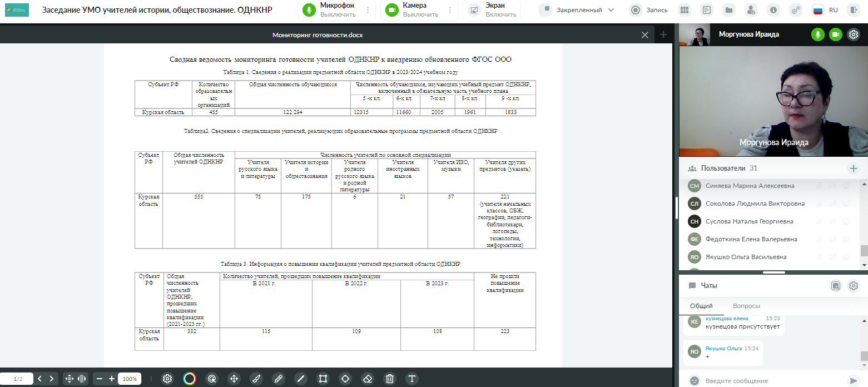This screenshot has width=868, height=387.
Task: Toggle green camera on Моргунова Ираида's video
Action: tap(835, 34)
